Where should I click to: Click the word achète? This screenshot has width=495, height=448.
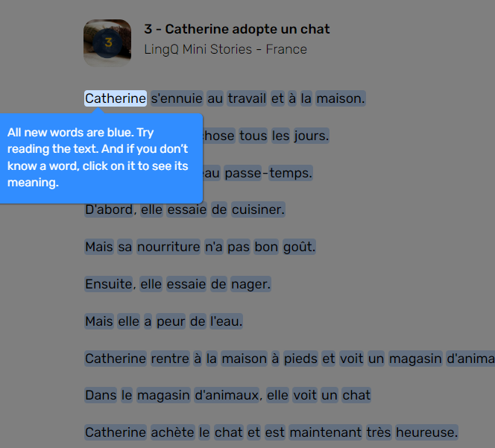click(172, 432)
